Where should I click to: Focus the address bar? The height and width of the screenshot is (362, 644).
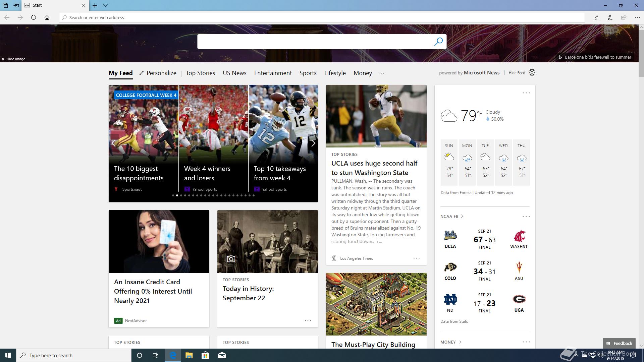322,17
